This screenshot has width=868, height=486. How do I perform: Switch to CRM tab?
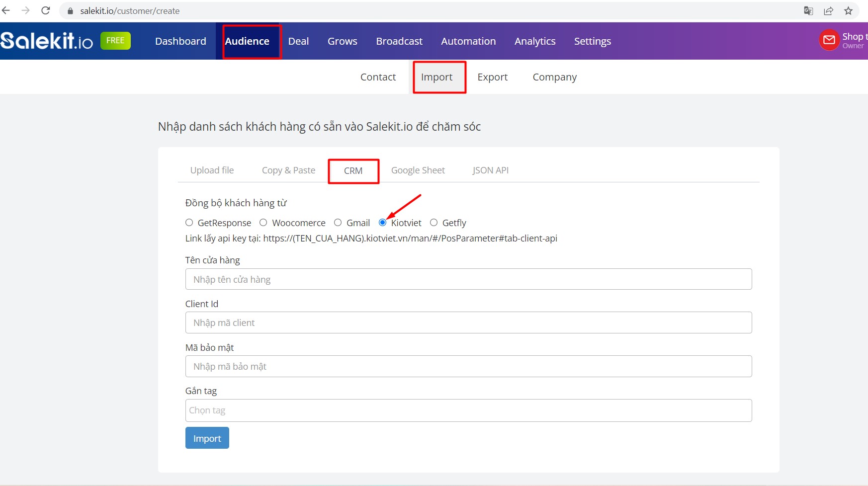coord(353,170)
